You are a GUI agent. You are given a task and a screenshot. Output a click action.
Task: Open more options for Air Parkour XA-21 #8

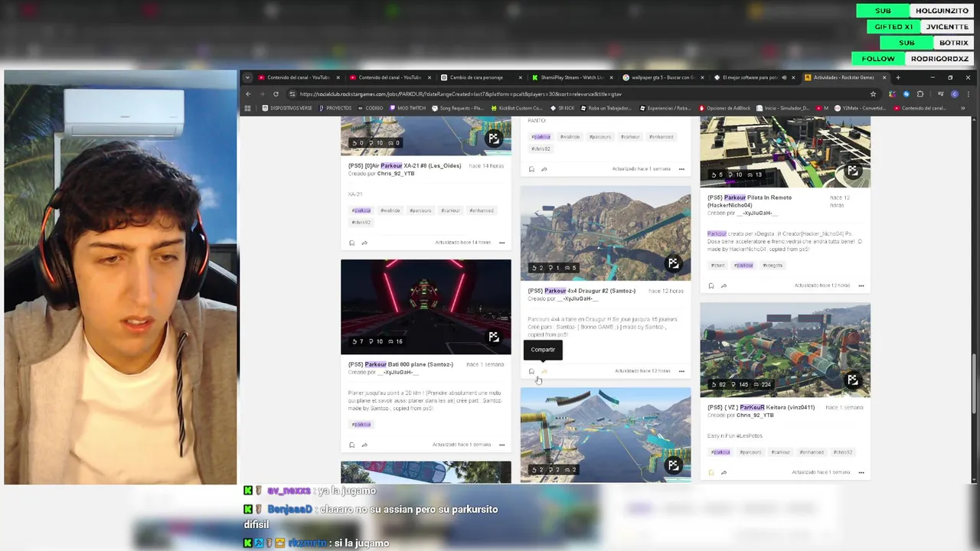pyautogui.click(x=501, y=243)
